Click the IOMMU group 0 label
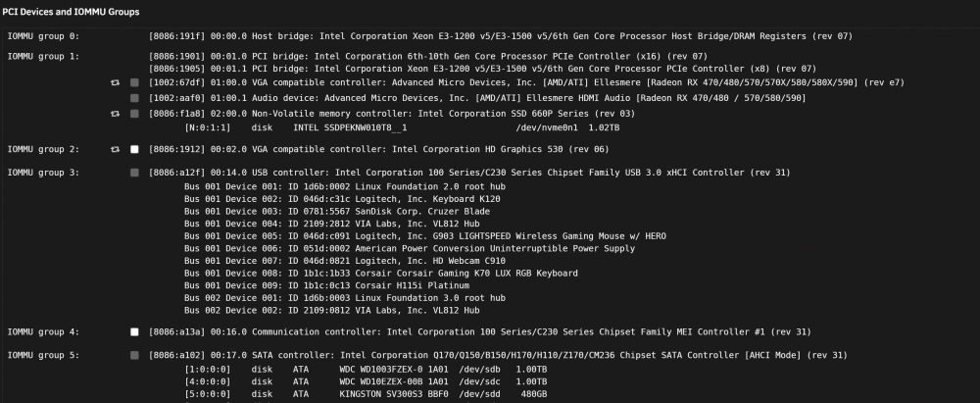Screen dimensions: 980x403 44,36
